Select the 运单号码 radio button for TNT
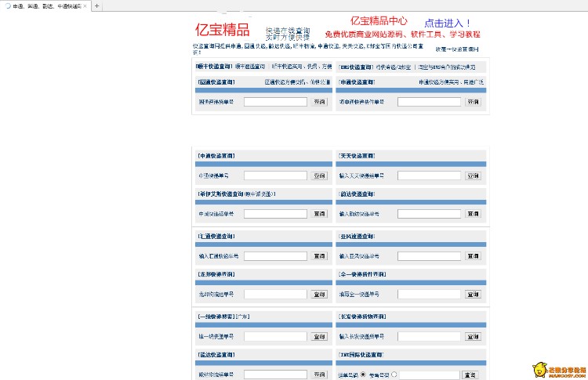 363,375
